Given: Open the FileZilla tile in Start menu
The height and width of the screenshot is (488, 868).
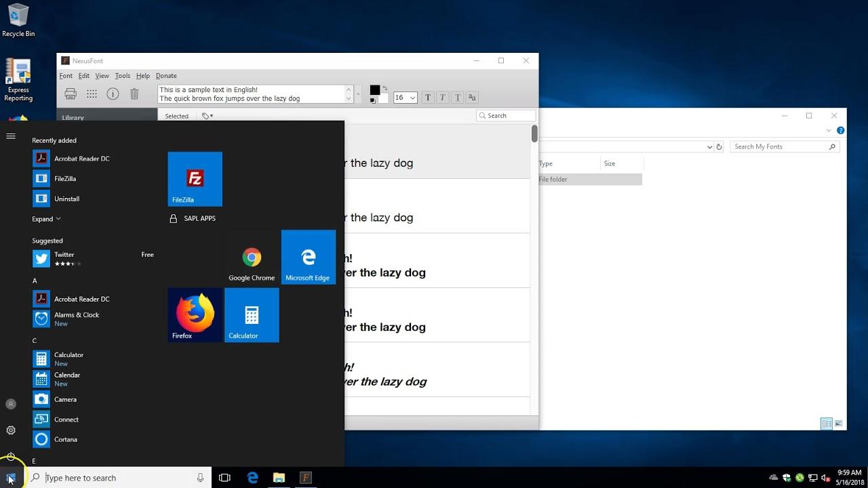Looking at the screenshot, I should pyautogui.click(x=195, y=179).
